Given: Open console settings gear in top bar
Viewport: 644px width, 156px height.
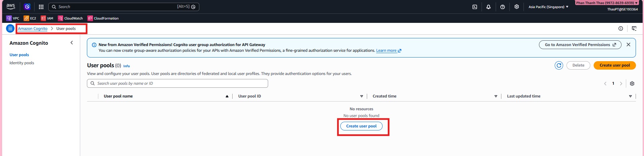Looking at the screenshot, I should [x=516, y=7].
